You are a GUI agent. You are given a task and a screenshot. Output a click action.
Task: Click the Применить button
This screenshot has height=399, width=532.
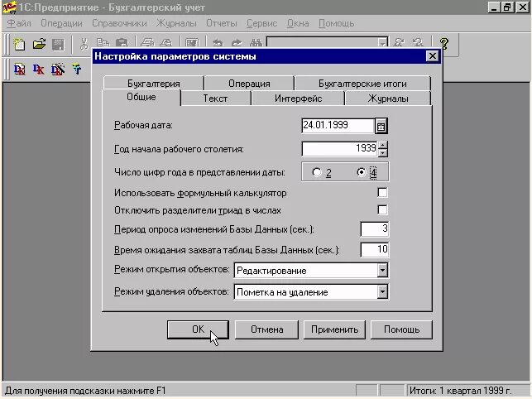[x=334, y=329]
